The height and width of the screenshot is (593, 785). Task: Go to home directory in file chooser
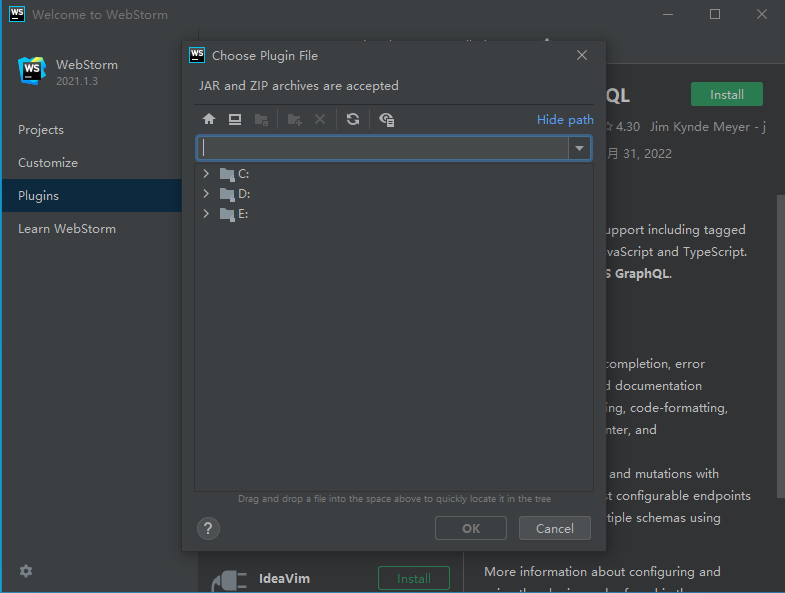coord(209,119)
